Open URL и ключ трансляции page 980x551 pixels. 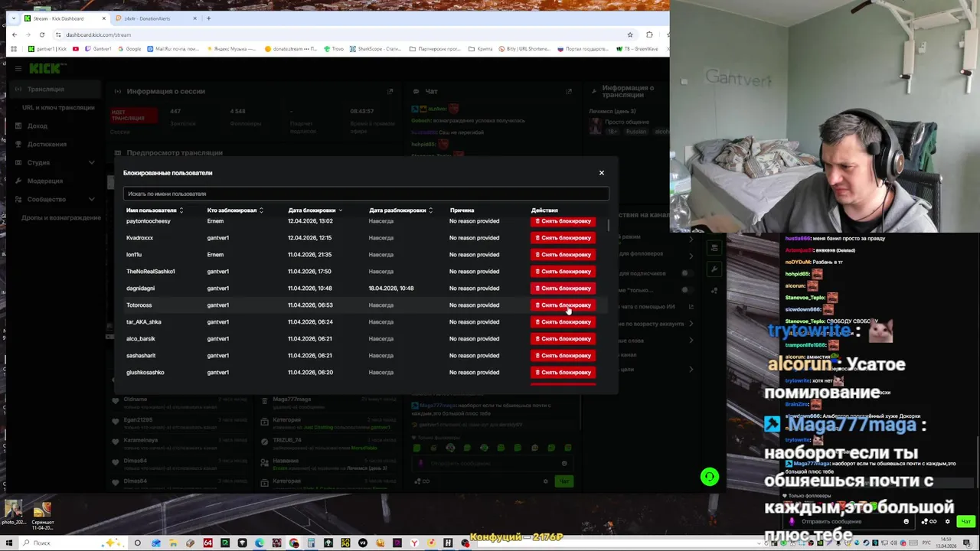(58, 108)
